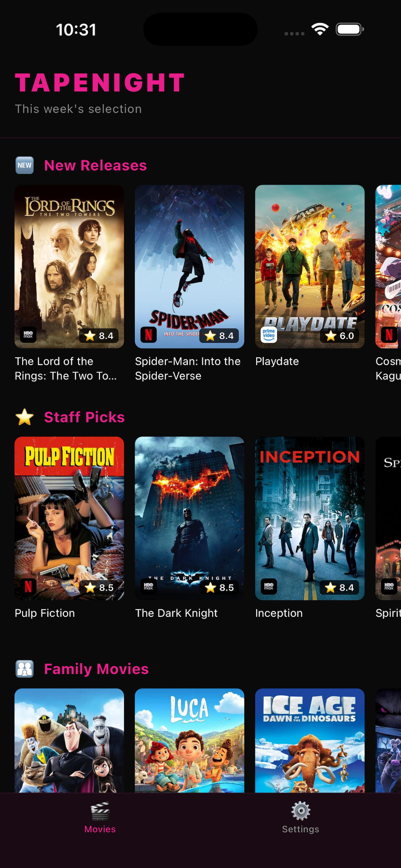401x868 pixels.
Task: Tap the Inception title label
Action: point(279,613)
